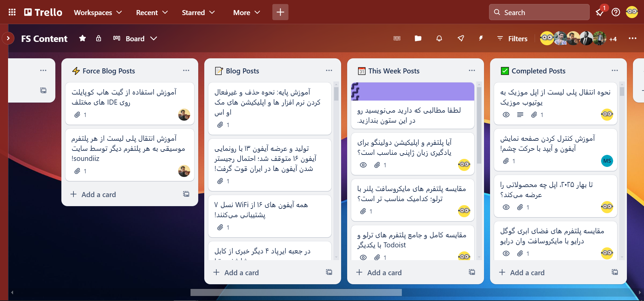Screen dimensions: 644x301
Task: Open the help question mark icon
Action: [616, 12]
